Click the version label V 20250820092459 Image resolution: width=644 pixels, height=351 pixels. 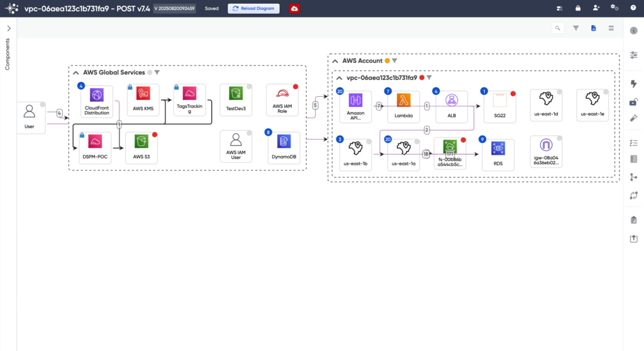tap(175, 8)
